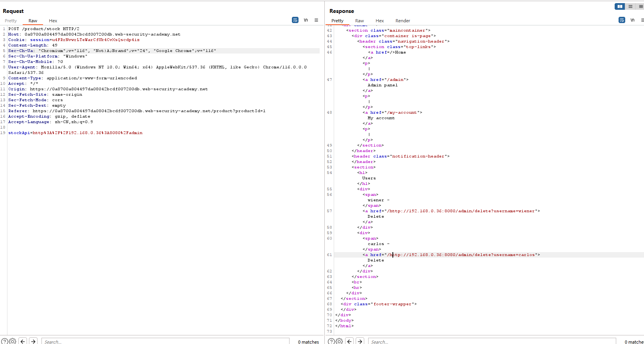
Task: Click the Sec-Fetch-Site: same-origin line
Action: [45, 95]
